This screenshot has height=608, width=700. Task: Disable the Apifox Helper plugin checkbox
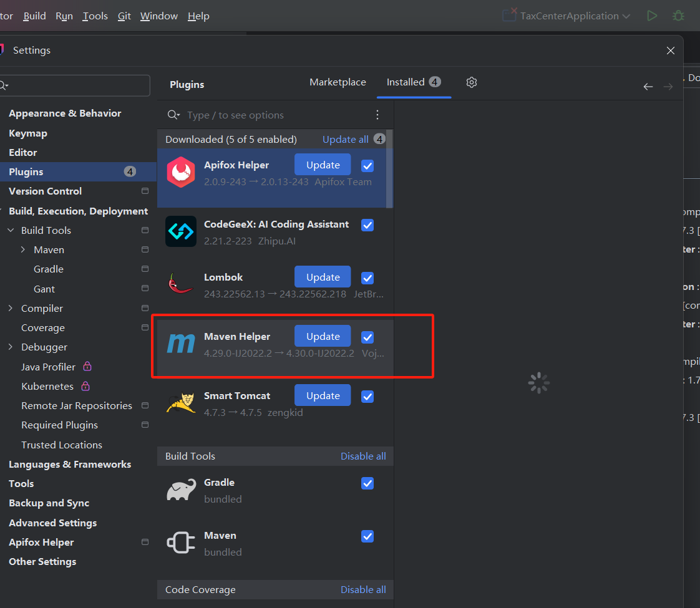click(367, 166)
